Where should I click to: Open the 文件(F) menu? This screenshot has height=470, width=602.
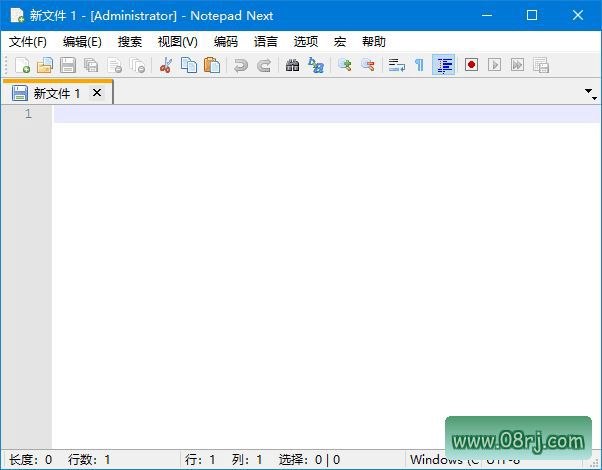coord(28,41)
